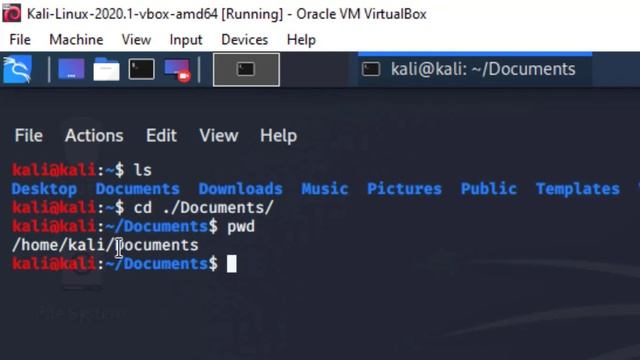Image resolution: width=640 pixels, height=360 pixels.
Task: Open VirtualBox Help menu
Action: click(301, 40)
